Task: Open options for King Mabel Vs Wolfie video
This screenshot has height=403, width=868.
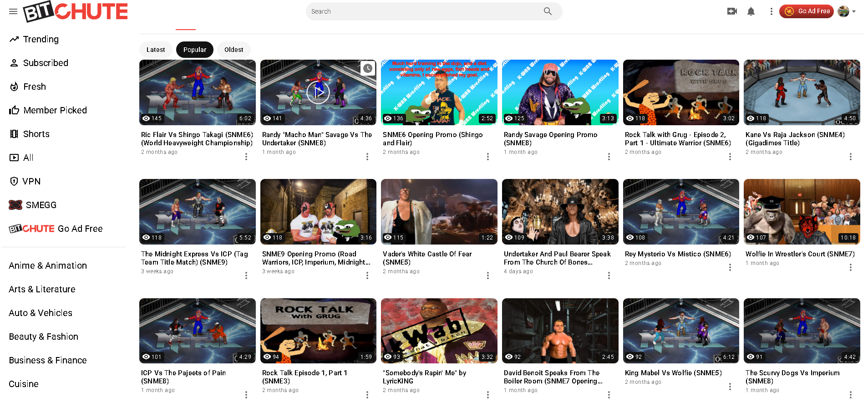Action: pyautogui.click(x=730, y=387)
